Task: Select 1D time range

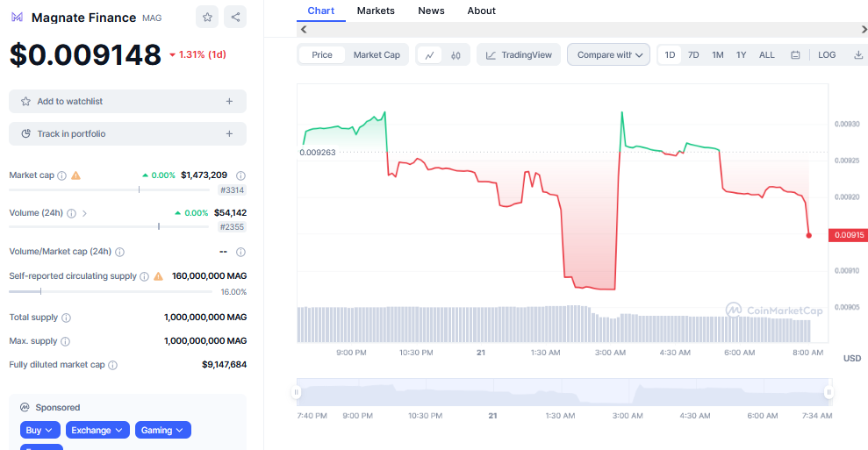Action: [x=670, y=54]
